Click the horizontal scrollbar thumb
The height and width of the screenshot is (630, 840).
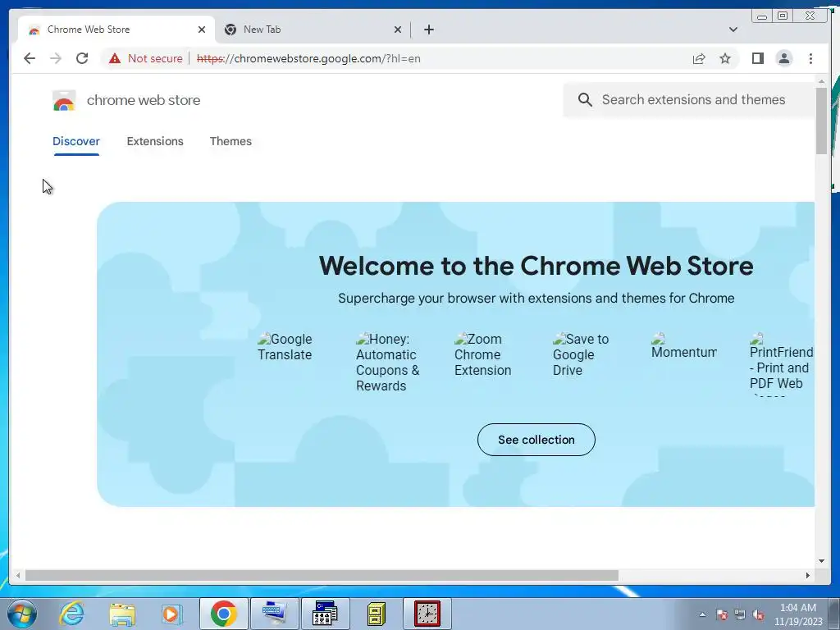pos(322,575)
